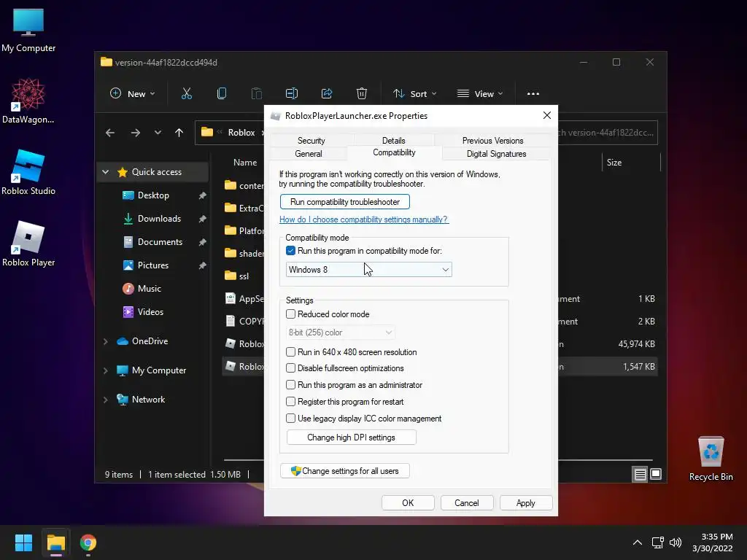Expand the OneDrive tree node

pos(106,341)
